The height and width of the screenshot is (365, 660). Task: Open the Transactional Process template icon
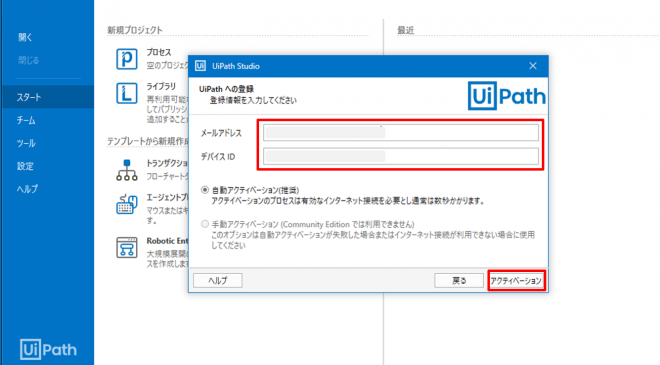(127, 170)
